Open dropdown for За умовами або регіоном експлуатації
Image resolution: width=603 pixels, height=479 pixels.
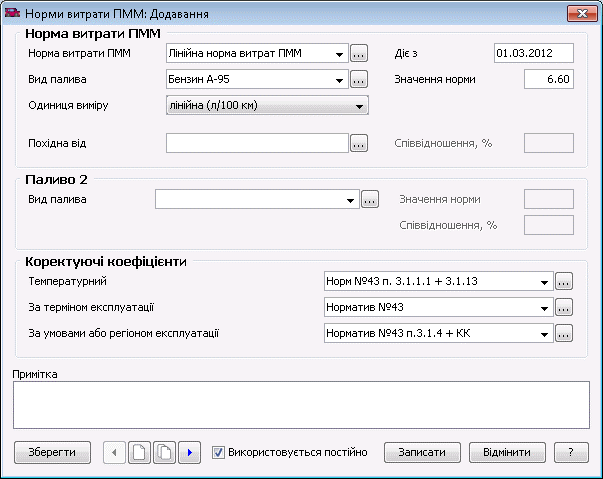[544, 333]
